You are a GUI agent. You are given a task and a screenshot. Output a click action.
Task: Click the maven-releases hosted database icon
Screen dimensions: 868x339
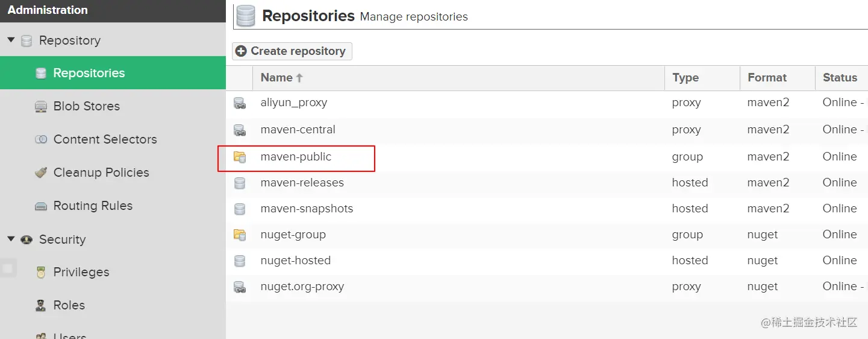point(240,183)
